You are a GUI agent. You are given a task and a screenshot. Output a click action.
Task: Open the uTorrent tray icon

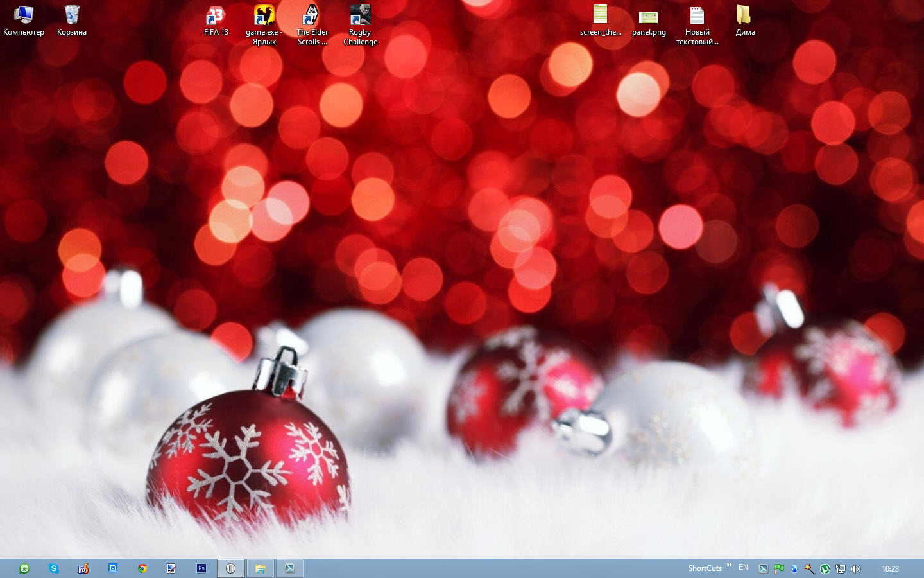825,569
